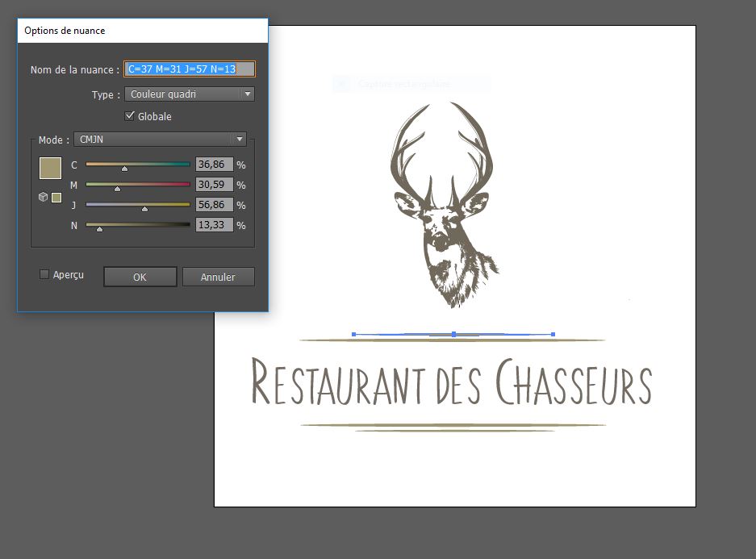Click the small web-safe color swatch
756x559 pixels.
(x=56, y=198)
